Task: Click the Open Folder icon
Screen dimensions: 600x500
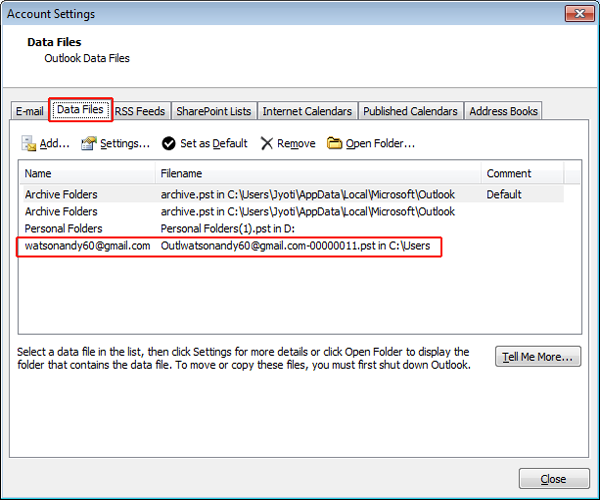Action: (x=334, y=143)
